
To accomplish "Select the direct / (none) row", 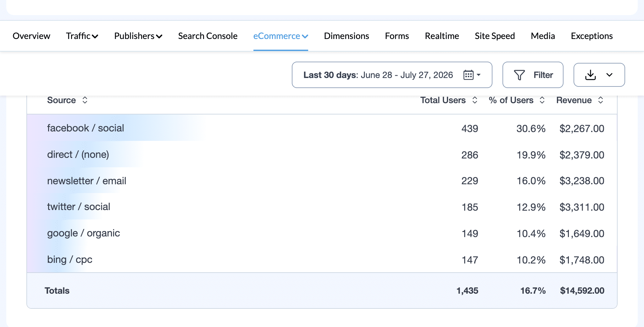I will click(x=322, y=154).
